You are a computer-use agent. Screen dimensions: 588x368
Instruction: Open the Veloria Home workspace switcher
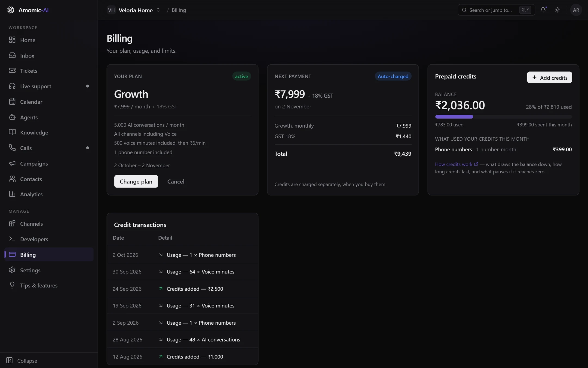click(x=134, y=10)
